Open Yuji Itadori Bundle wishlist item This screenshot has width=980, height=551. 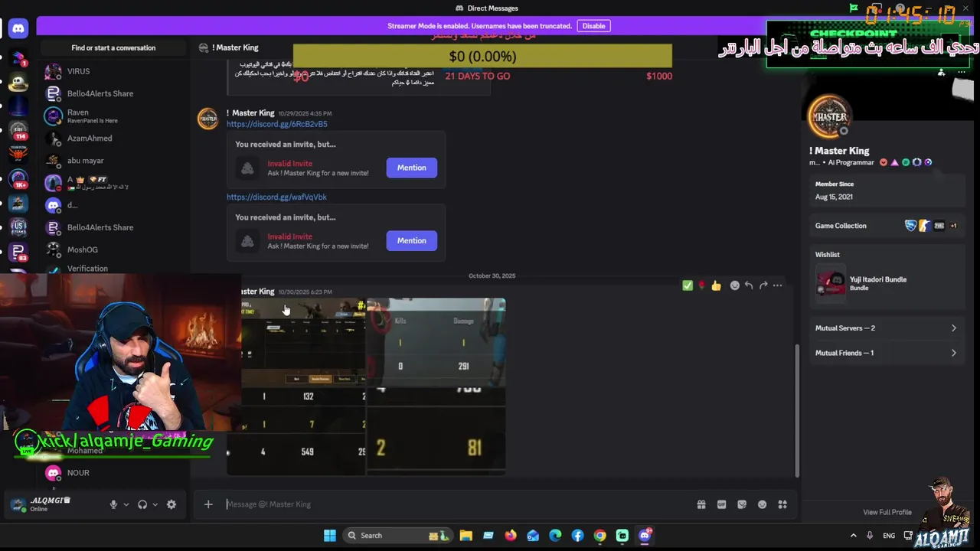click(x=886, y=282)
